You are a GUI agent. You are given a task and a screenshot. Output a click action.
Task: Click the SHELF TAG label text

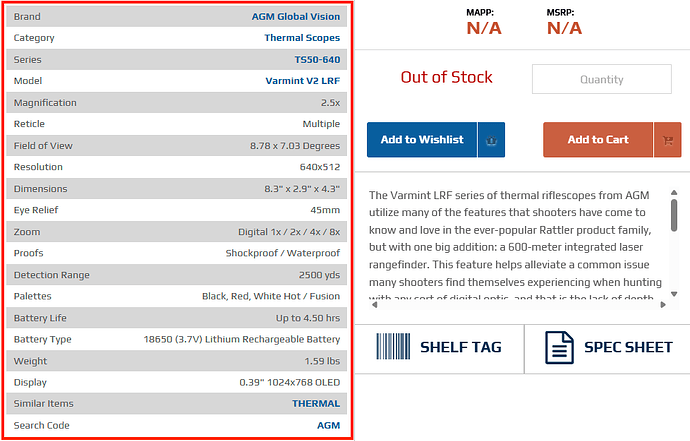tap(460, 348)
